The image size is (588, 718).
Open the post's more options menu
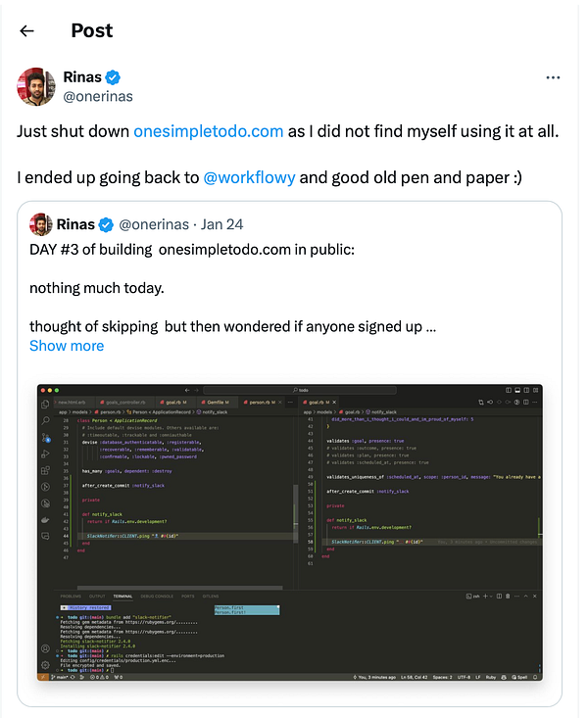(553, 77)
